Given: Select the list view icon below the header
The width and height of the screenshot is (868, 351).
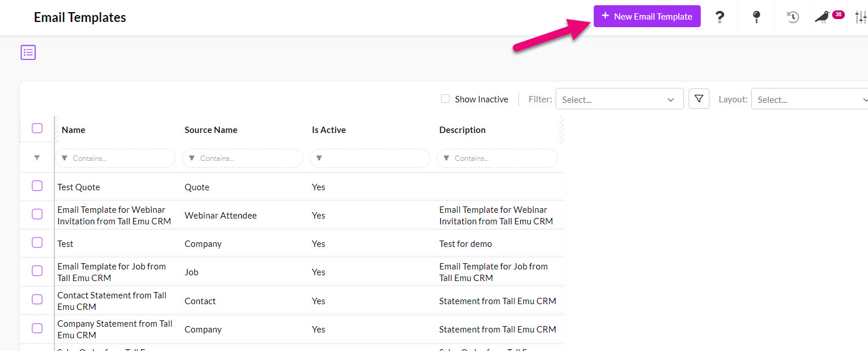Looking at the screenshot, I should click(28, 52).
